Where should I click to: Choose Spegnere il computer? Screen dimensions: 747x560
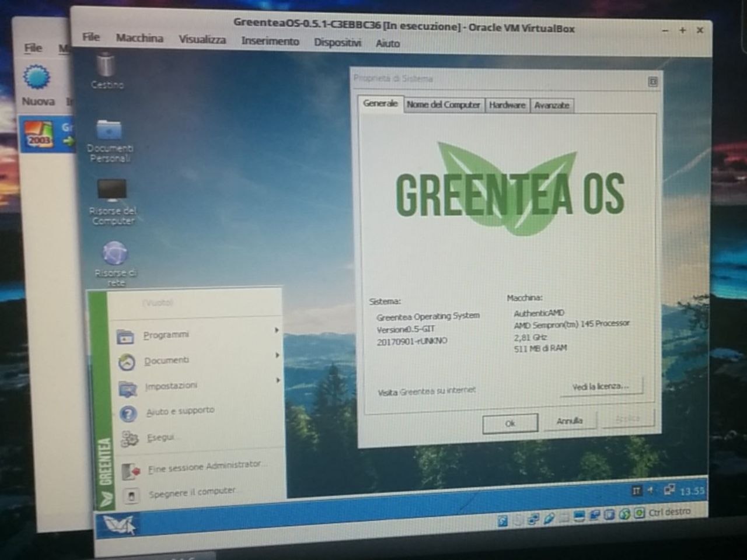tap(192, 492)
